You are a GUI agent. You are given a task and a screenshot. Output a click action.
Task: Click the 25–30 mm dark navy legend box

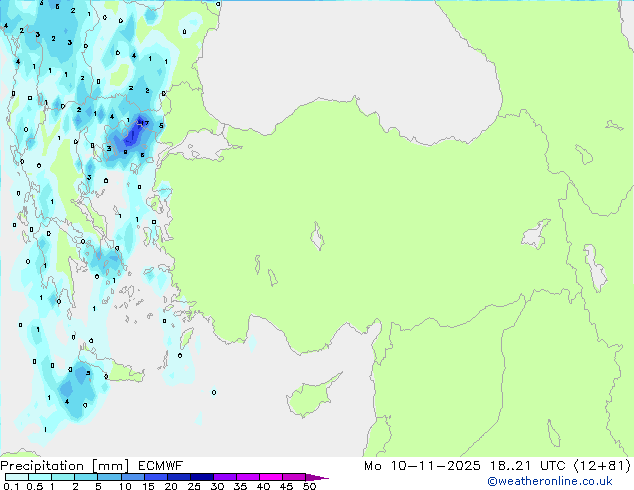click(x=201, y=477)
